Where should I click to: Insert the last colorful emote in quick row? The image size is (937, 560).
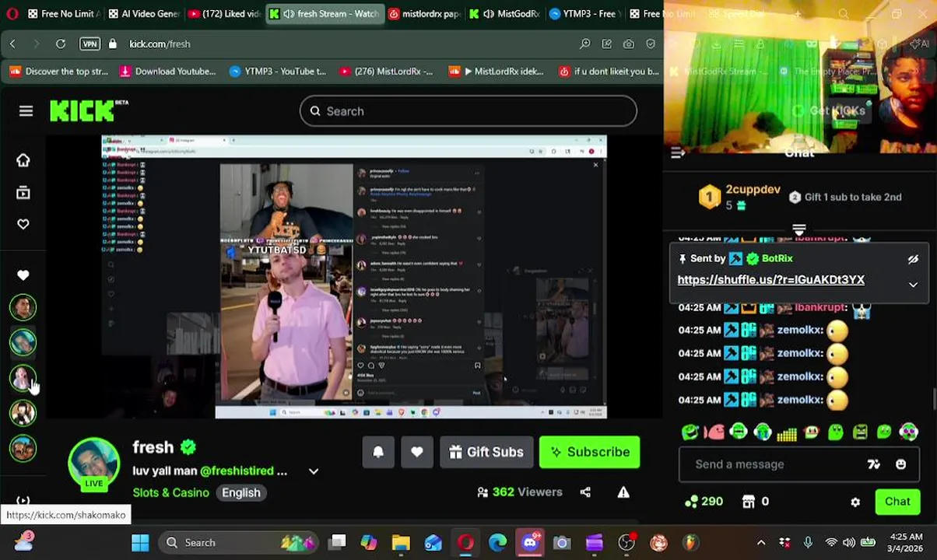click(908, 432)
